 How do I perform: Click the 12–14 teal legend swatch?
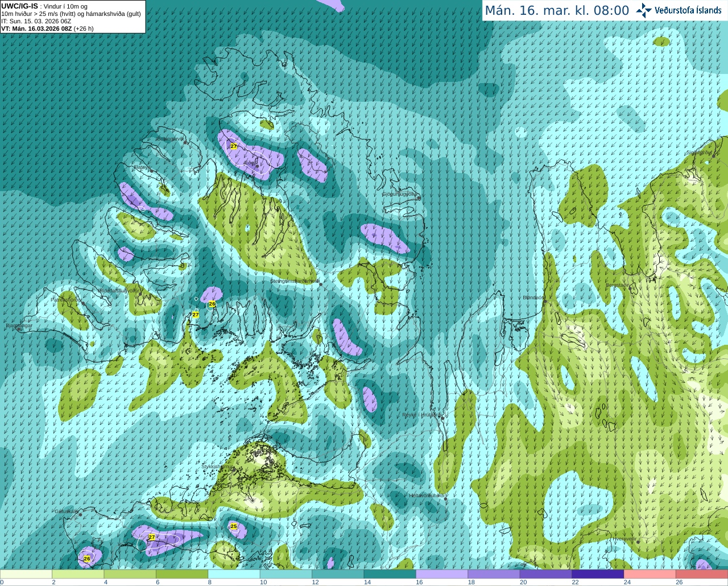point(338,574)
